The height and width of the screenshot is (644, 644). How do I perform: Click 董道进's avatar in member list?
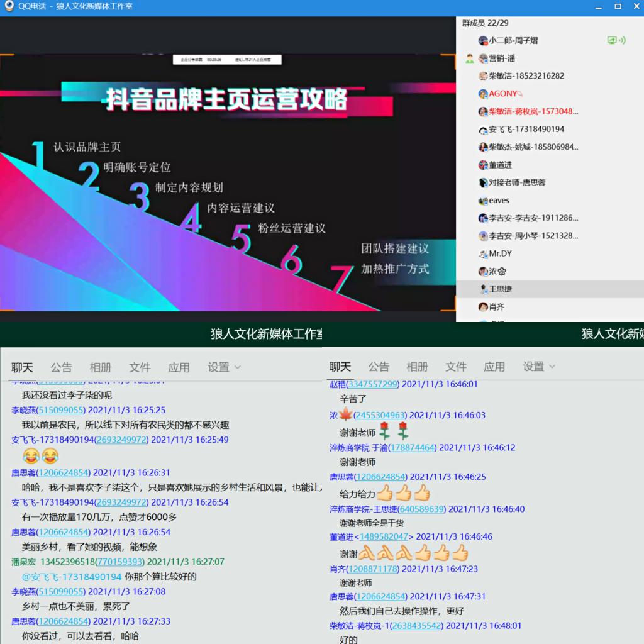pyautogui.click(x=483, y=165)
